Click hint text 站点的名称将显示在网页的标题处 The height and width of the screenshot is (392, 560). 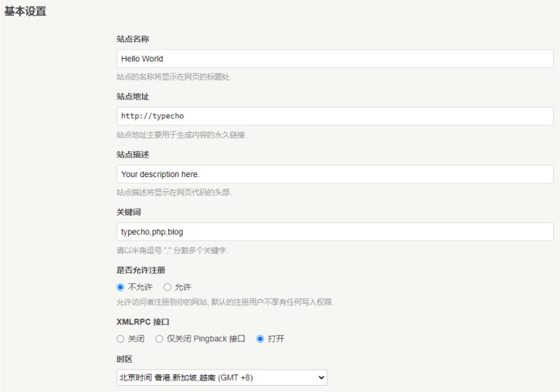(x=174, y=77)
